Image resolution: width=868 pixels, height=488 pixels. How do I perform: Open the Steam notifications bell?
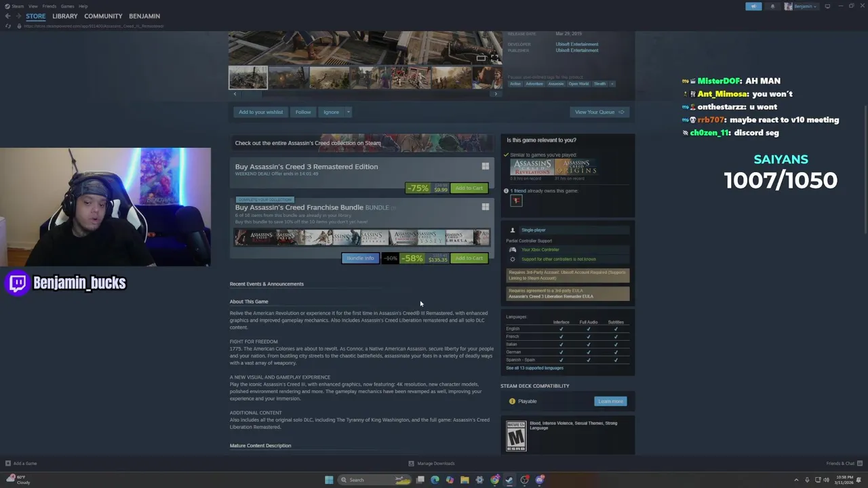click(772, 6)
